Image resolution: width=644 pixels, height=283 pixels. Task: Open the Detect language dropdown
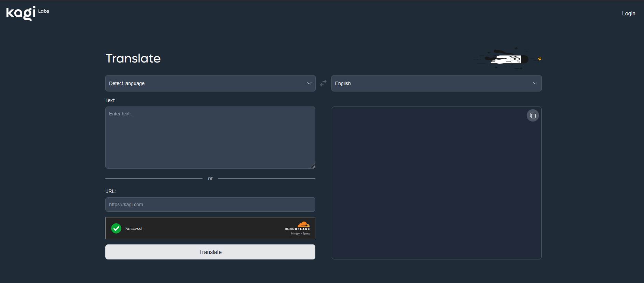(210, 83)
